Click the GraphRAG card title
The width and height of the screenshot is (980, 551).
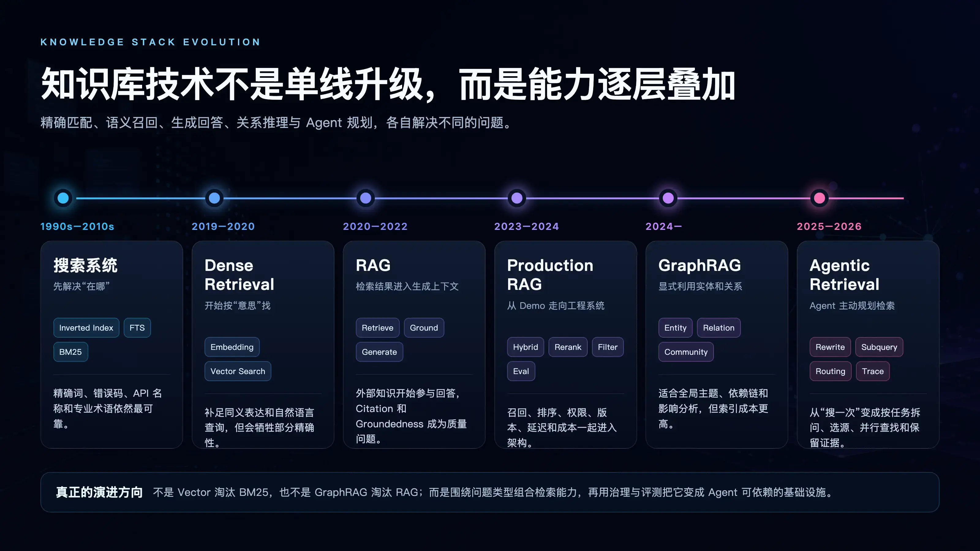pos(699,265)
